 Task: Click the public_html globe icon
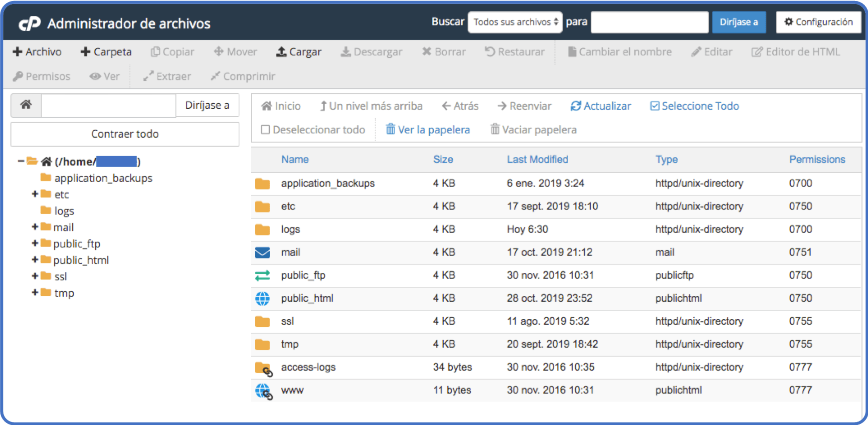click(x=262, y=298)
